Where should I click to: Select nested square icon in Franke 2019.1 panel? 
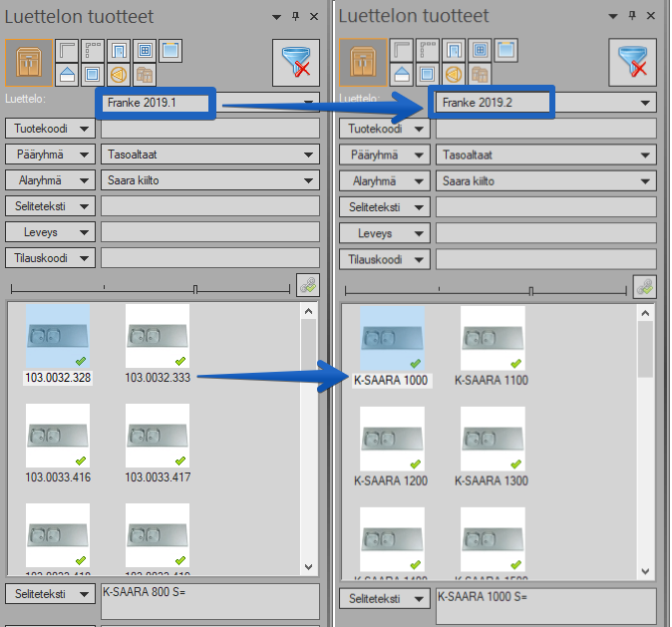tap(93, 75)
